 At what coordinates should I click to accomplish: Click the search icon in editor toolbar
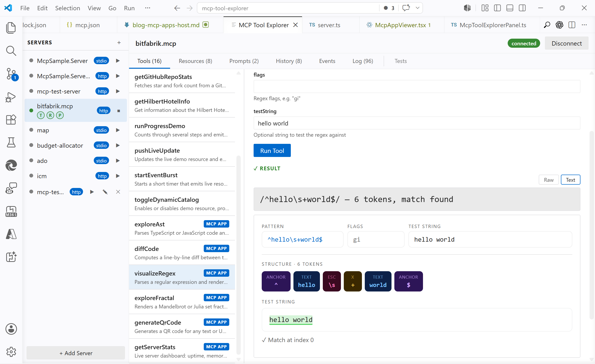(547, 25)
